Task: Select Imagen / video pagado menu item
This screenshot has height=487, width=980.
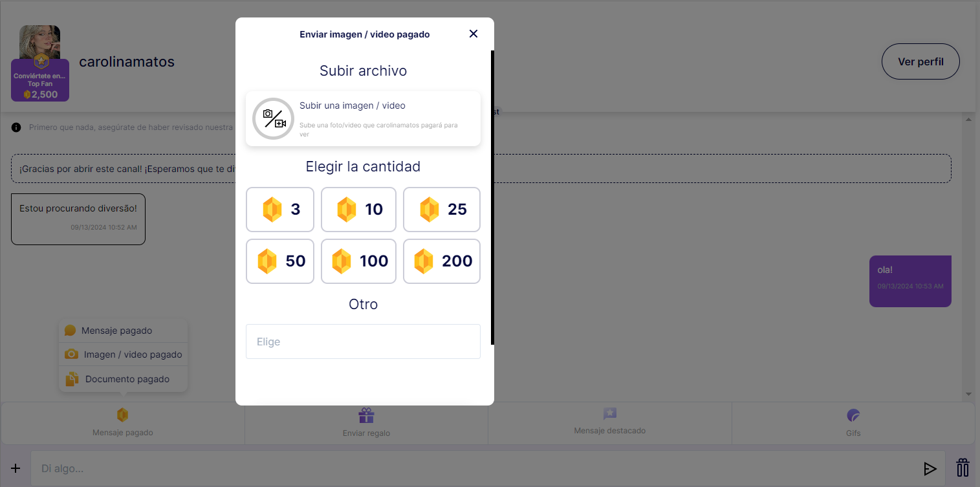Action: pos(123,354)
